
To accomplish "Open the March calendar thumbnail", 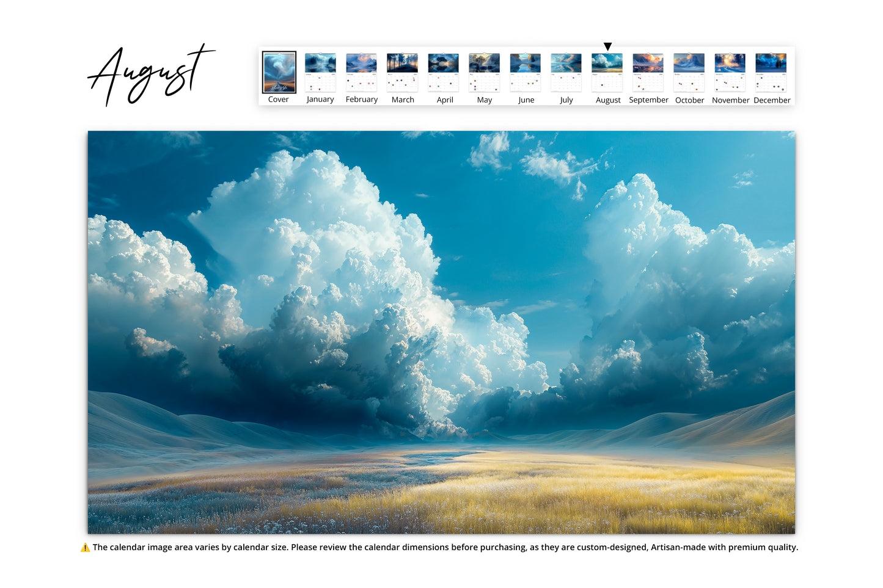I will 402,73.
